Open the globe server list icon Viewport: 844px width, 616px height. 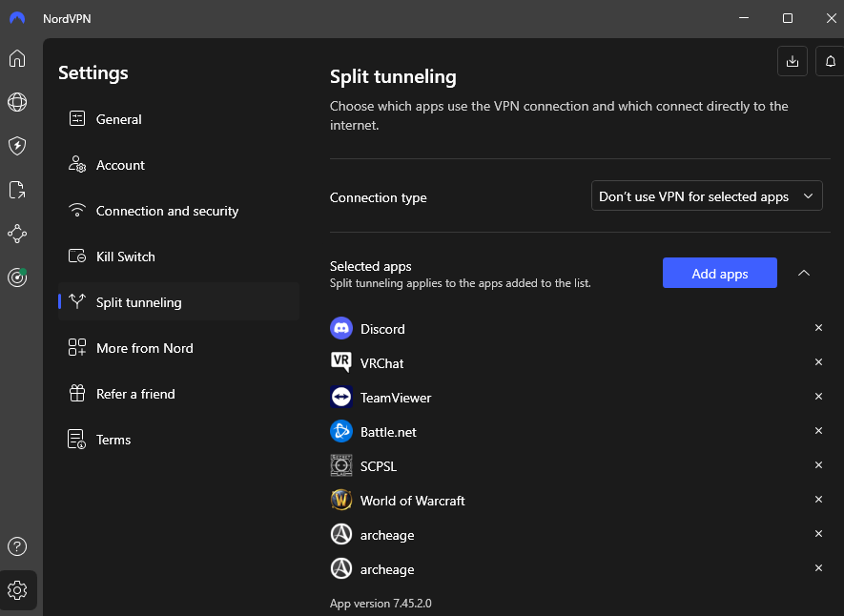[x=17, y=102]
